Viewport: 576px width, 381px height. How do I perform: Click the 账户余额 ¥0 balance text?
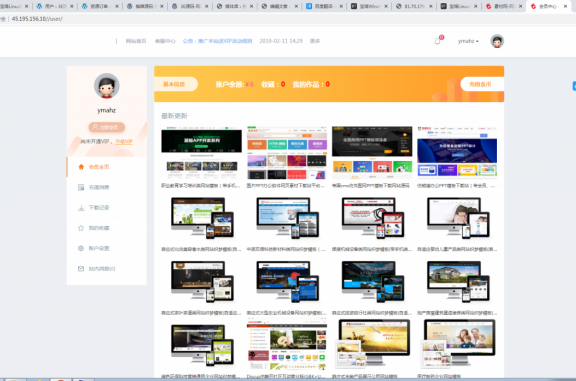pos(234,85)
